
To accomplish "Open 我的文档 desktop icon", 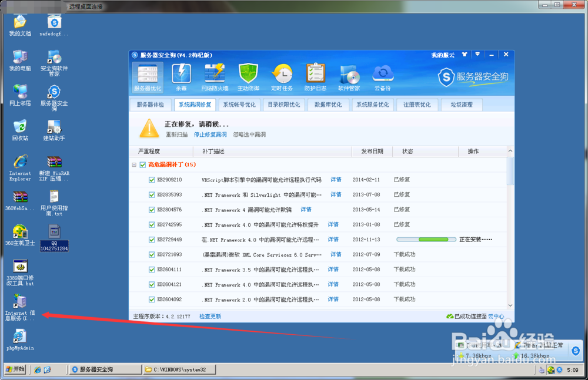I will coord(20,25).
